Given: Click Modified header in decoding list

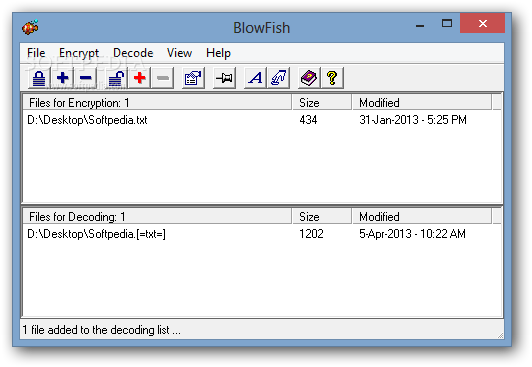Looking at the screenshot, I should coord(422,216).
